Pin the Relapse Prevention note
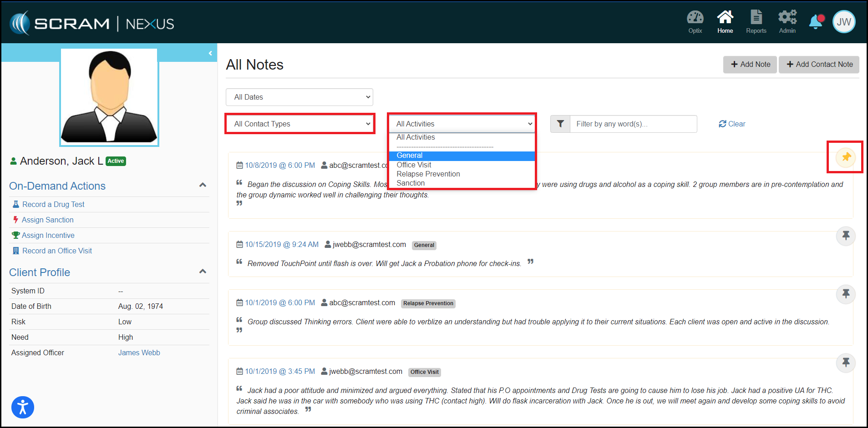The width and height of the screenshot is (868, 428). (x=846, y=294)
